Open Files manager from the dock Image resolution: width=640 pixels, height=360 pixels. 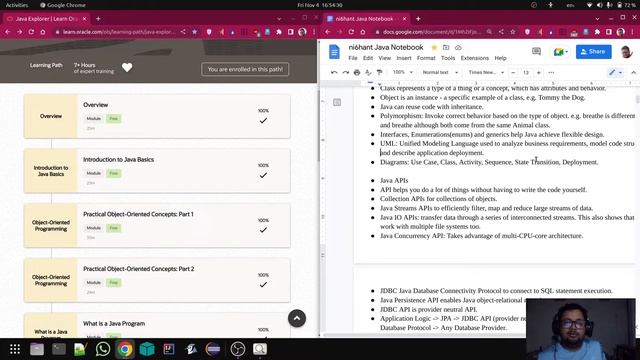pos(37,349)
